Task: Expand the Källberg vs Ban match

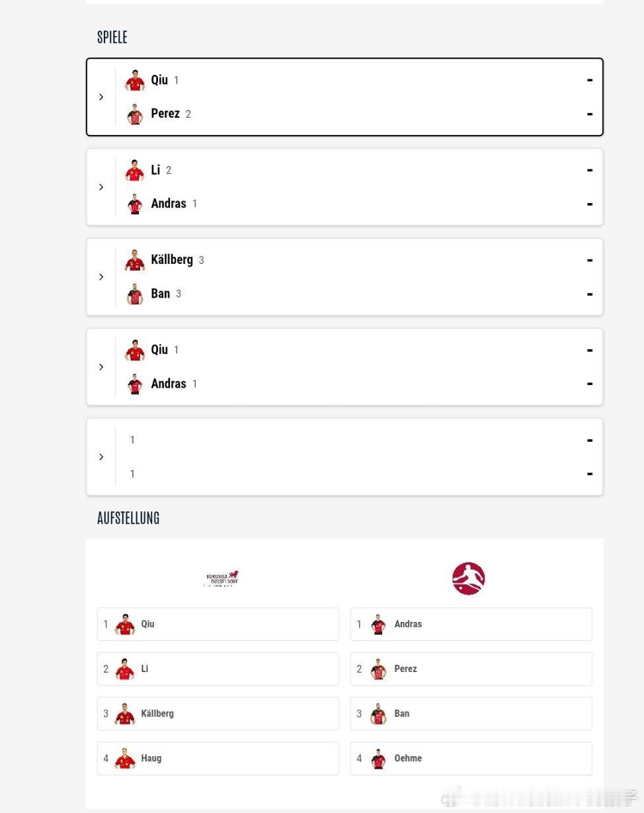Action: coord(101,277)
